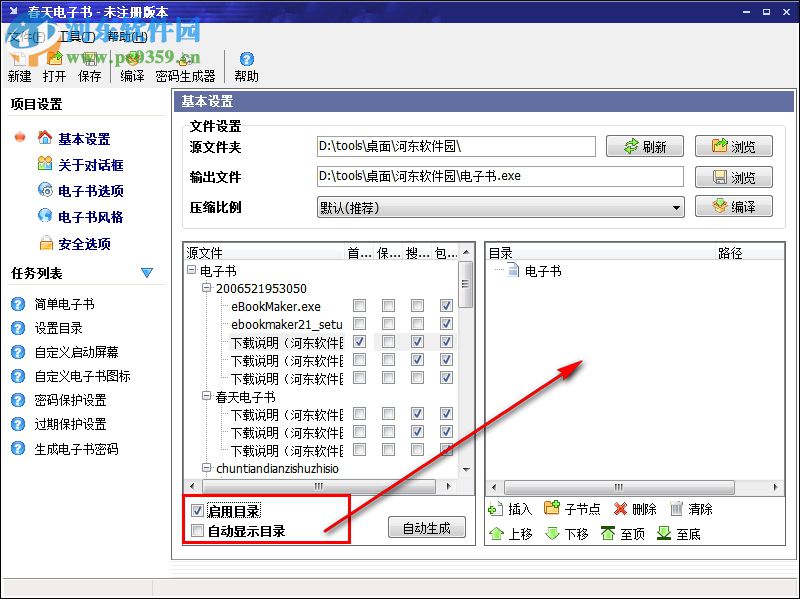
Task: Add a 子节点 to the directory
Action: point(572,509)
